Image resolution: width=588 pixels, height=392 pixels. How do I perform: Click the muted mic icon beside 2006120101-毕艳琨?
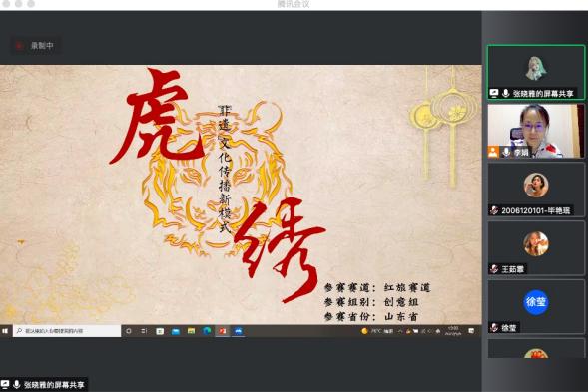[x=494, y=210]
